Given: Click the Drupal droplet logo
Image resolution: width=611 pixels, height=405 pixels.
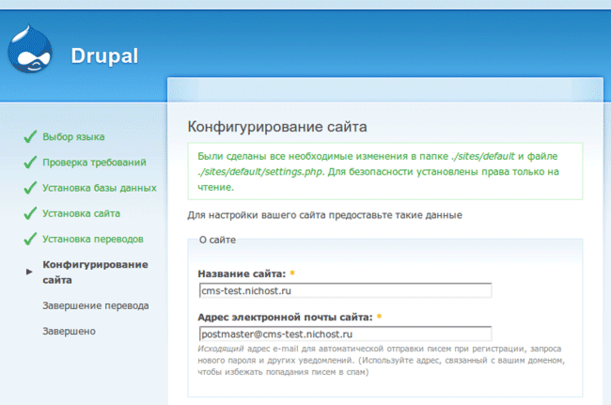Looking at the screenshot, I should [x=30, y=49].
